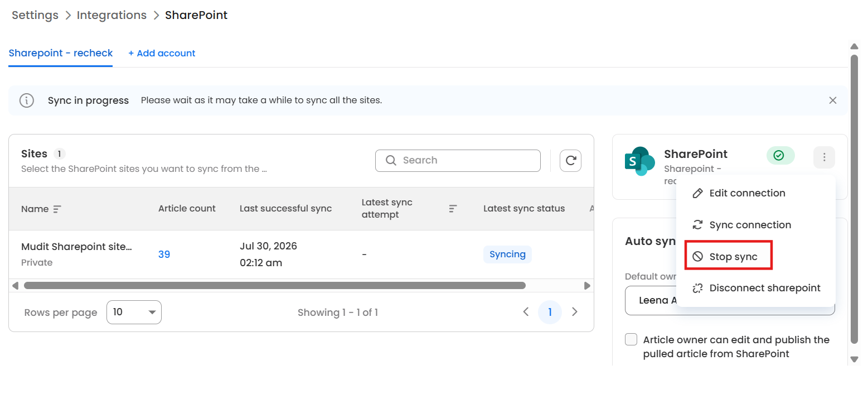Sort by Latest sync attempt column icon
This screenshot has width=868, height=394.
[x=453, y=209]
